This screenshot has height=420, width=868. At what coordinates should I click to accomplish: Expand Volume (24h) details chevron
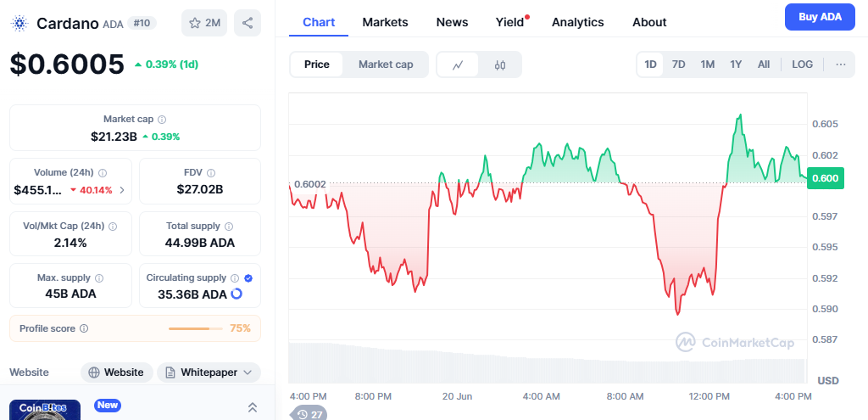click(x=122, y=190)
